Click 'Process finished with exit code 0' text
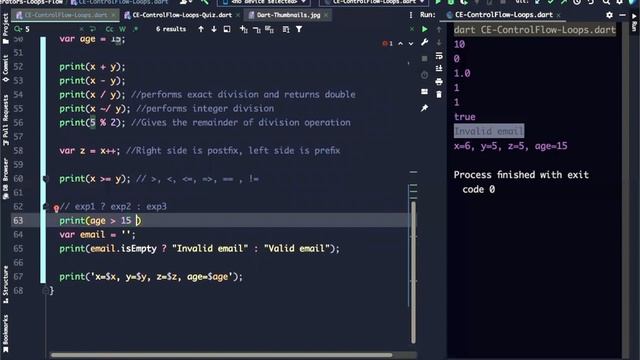The width and height of the screenshot is (640, 360). [x=521, y=182]
